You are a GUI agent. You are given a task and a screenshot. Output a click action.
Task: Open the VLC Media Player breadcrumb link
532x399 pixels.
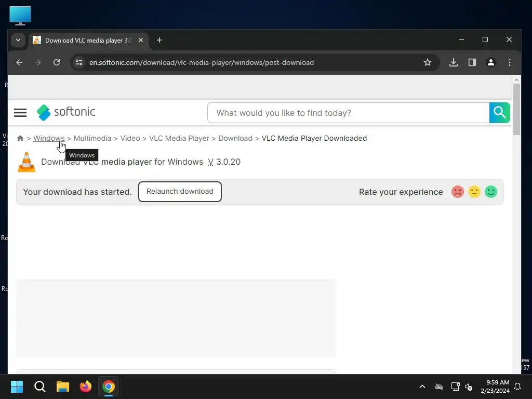[x=179, y=138]
